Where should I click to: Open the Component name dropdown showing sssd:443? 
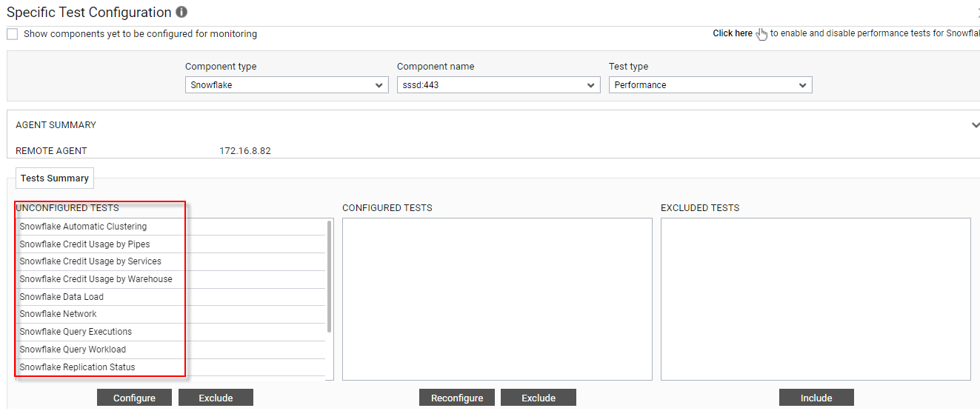(499, 85)
